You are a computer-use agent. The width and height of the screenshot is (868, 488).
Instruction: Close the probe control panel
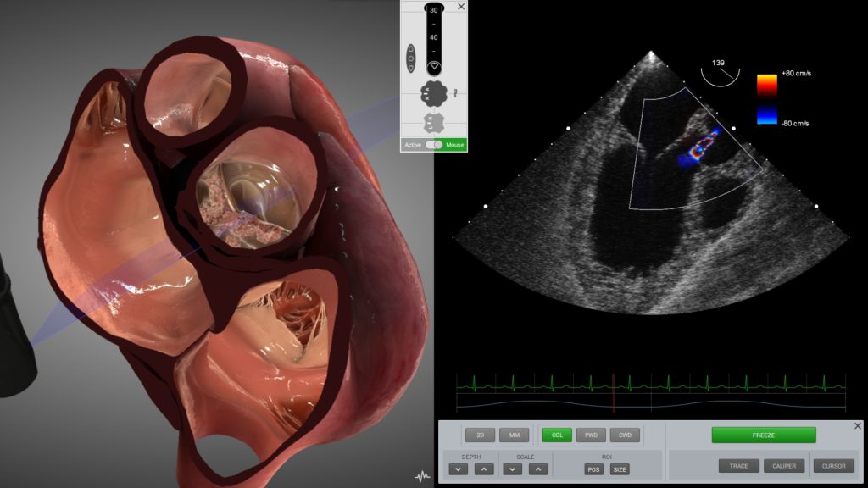tap(461, 7)
